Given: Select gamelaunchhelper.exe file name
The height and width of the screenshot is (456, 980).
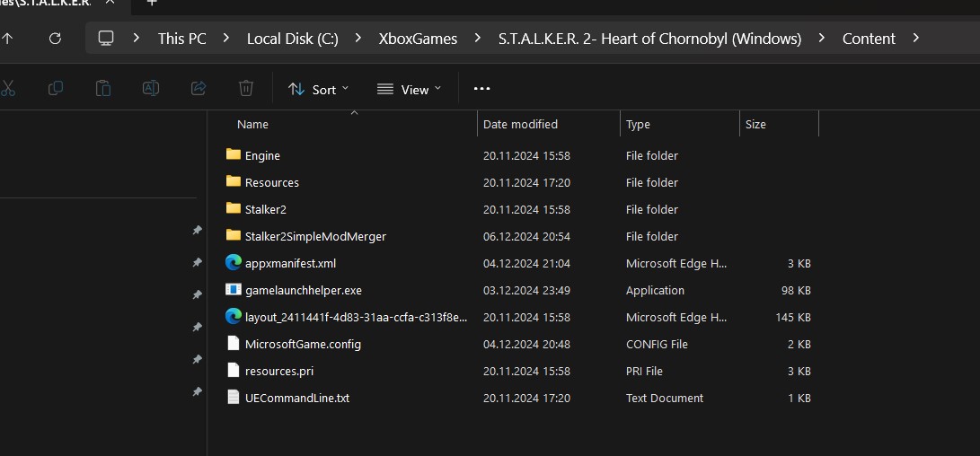Looking at the screenshot, I should click(303, 291).
